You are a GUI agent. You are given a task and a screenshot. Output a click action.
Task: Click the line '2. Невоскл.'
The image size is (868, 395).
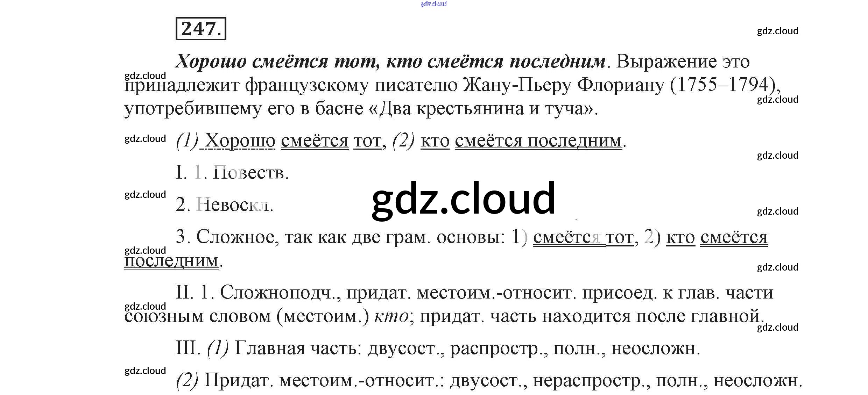click(224, 204)
